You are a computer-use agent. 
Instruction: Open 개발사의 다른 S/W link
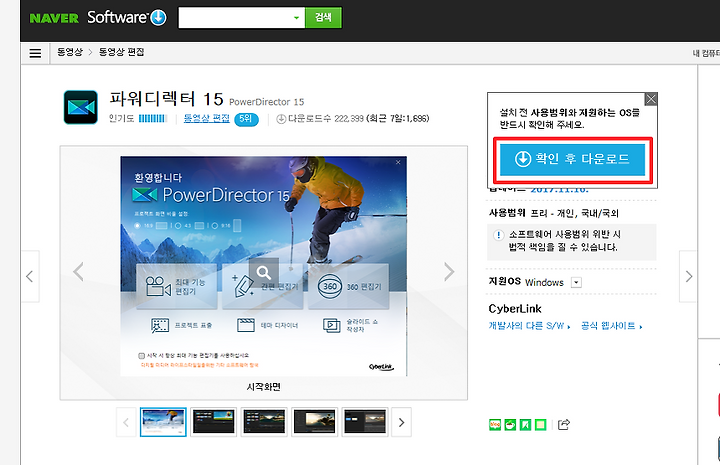[x=529, y=326]
